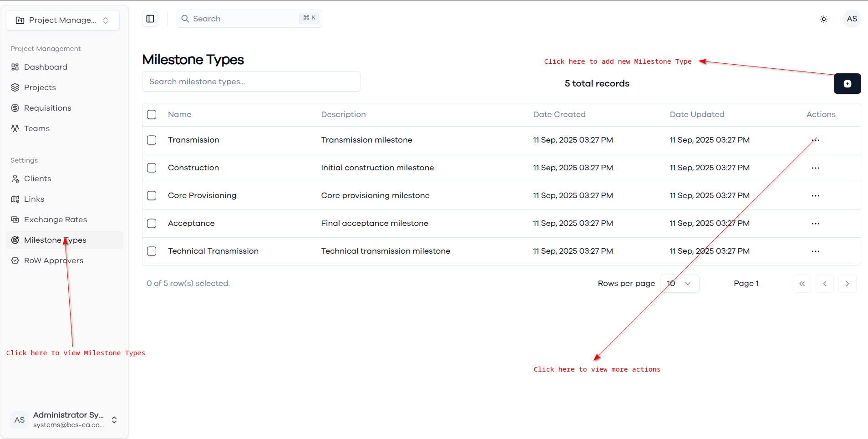Sort by the Name column header

point(179,114)
